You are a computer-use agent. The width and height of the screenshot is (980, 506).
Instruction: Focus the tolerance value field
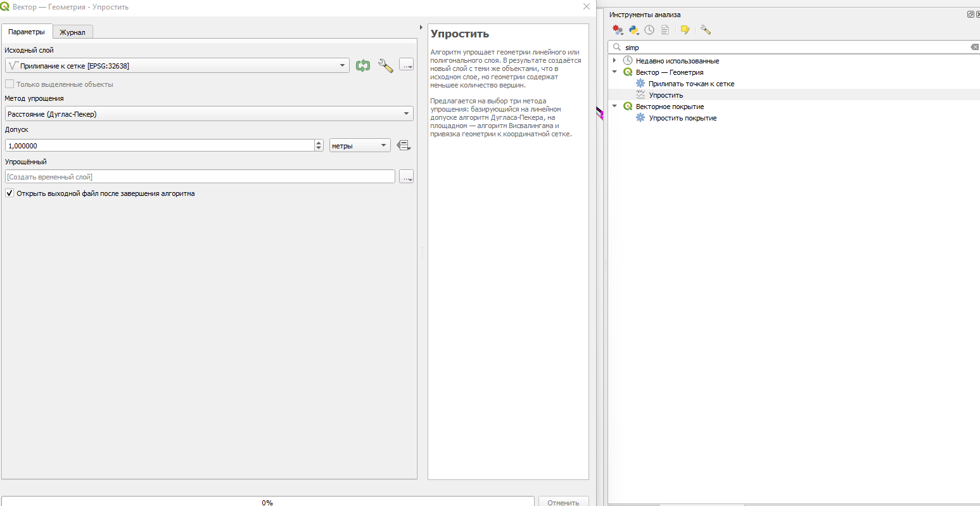tap(160, 146)
